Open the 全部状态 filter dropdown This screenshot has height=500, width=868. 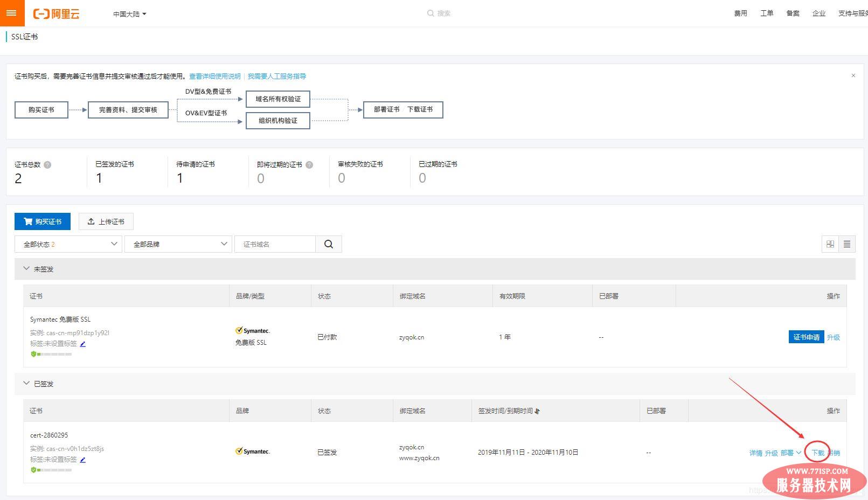[68, 244]
